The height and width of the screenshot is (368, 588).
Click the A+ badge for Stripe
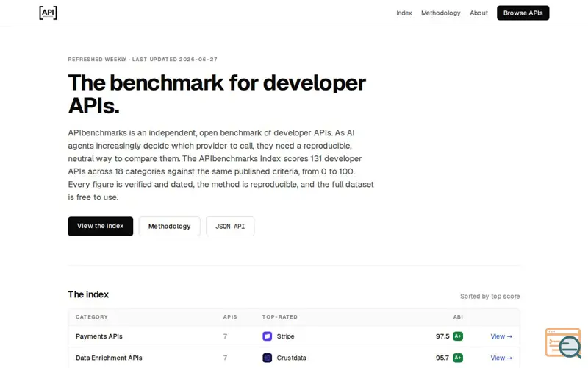pyautogui.click(x=457, y=336)
